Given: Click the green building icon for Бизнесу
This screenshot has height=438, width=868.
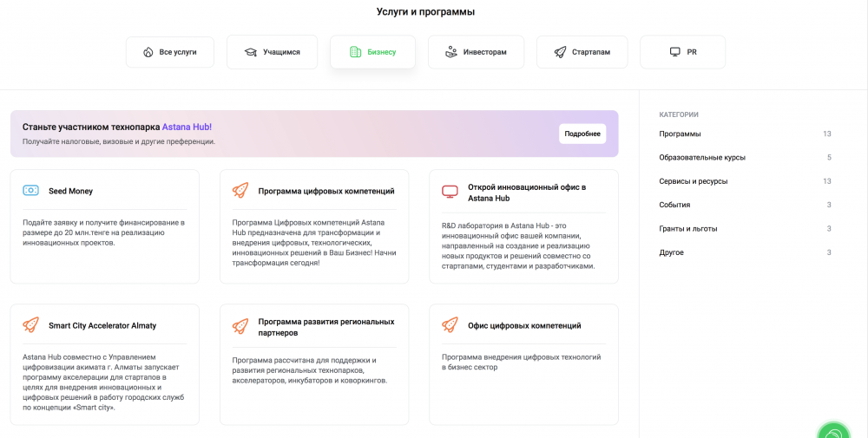Looking at the screenshot, I should tap(355, 52).
